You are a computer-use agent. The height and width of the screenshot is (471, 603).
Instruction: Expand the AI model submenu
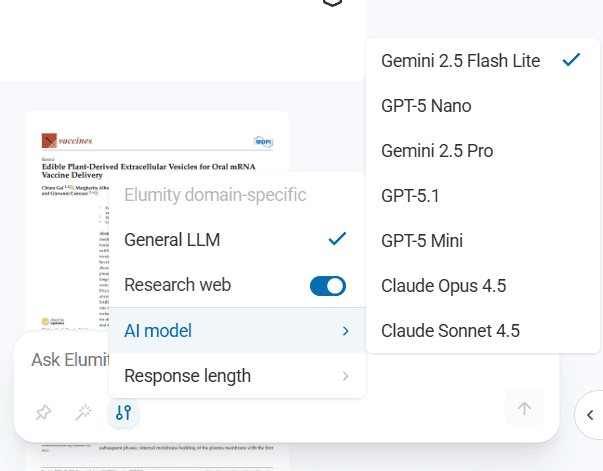[x=237, y=331]
